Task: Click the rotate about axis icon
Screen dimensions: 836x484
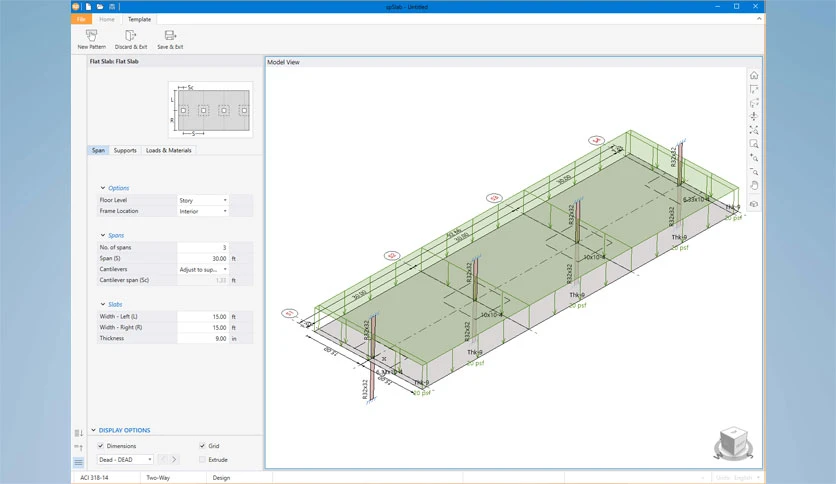Action: (754, 117)
